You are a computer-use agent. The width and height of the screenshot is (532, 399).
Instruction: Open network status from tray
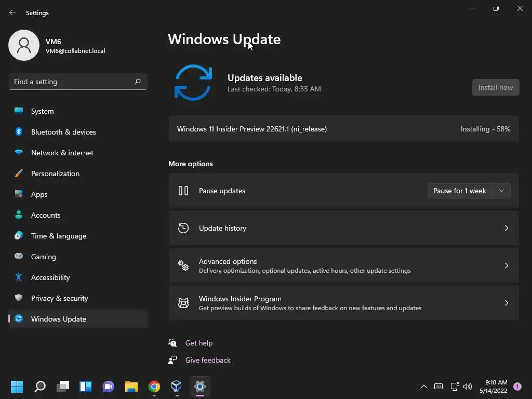tap(455, 387)
